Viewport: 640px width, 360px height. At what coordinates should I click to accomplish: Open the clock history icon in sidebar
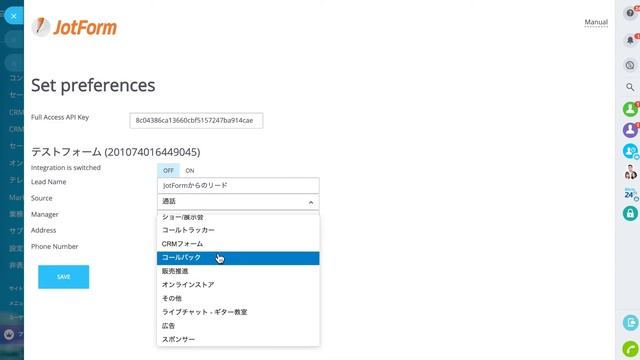point(630,65)
